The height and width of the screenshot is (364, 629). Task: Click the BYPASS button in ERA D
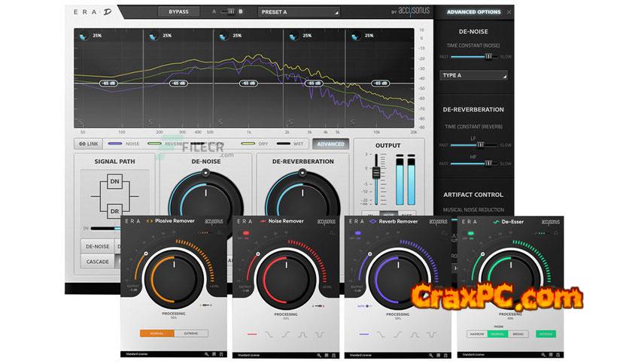178,11
